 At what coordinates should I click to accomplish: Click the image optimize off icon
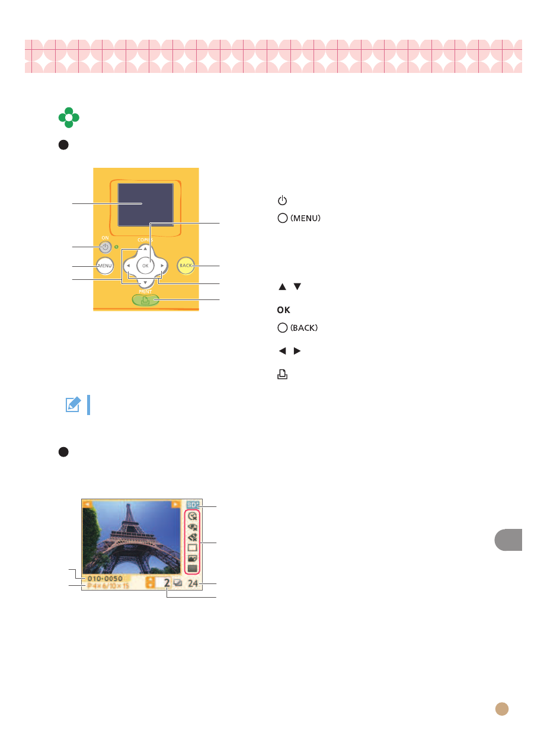point(192,537)
